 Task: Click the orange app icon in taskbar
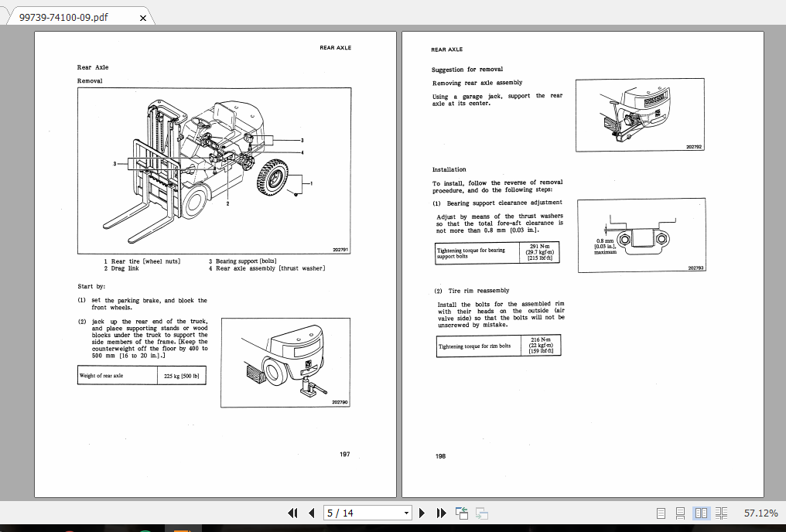[183, 530]
